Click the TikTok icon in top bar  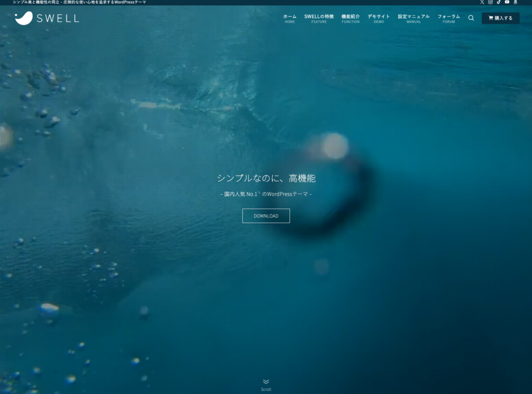pos(499,2)
